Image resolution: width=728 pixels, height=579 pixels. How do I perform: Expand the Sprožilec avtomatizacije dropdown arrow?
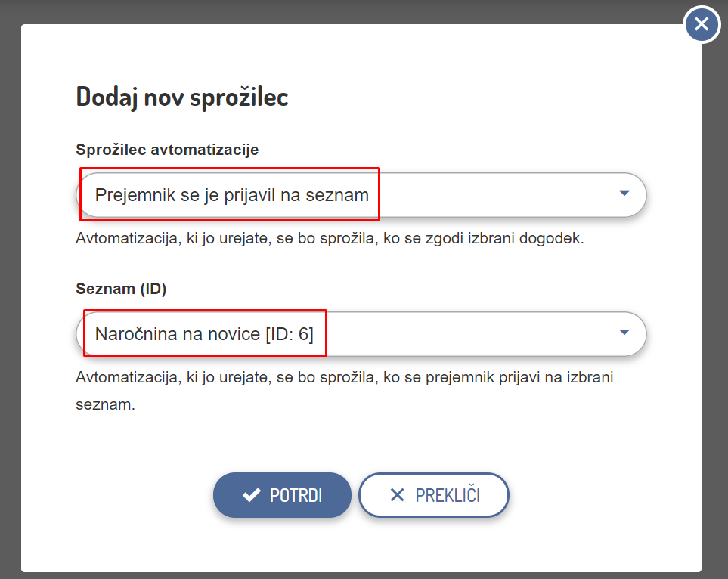pyautogui.click(x=624, y=194)
